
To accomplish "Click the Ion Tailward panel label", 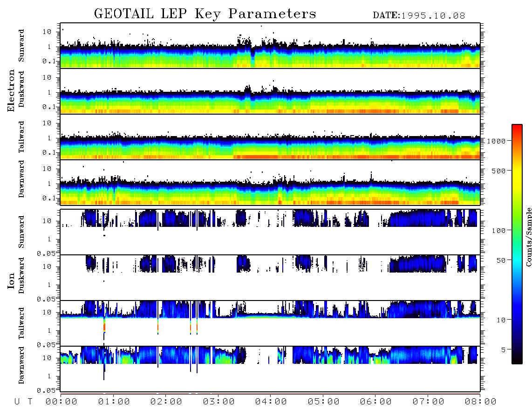I will pos(21,323).
